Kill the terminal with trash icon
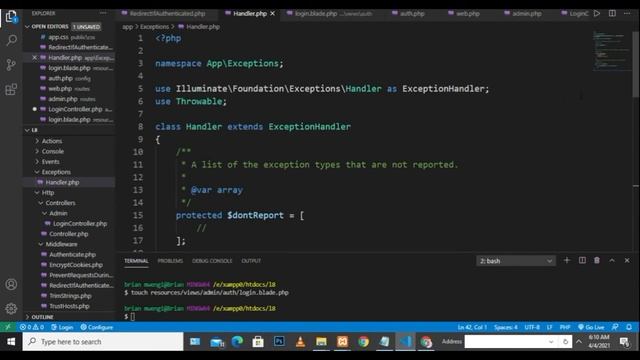This screenshot has height=360, width=640. (597, 260)
